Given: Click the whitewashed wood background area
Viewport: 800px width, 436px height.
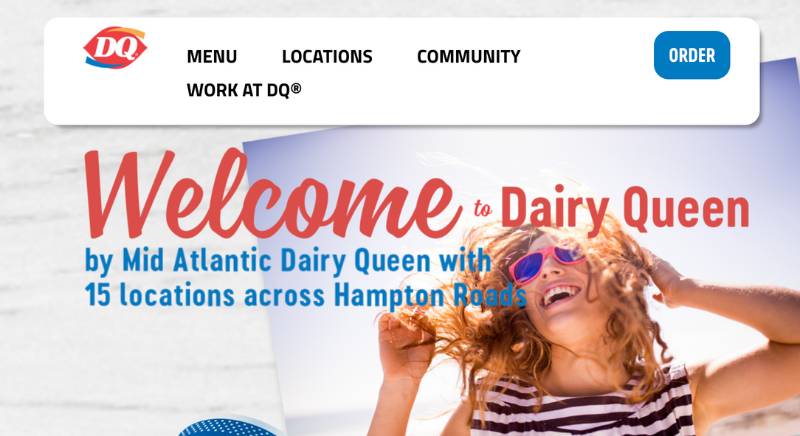Looking at the screenshot, I should 128,357.
